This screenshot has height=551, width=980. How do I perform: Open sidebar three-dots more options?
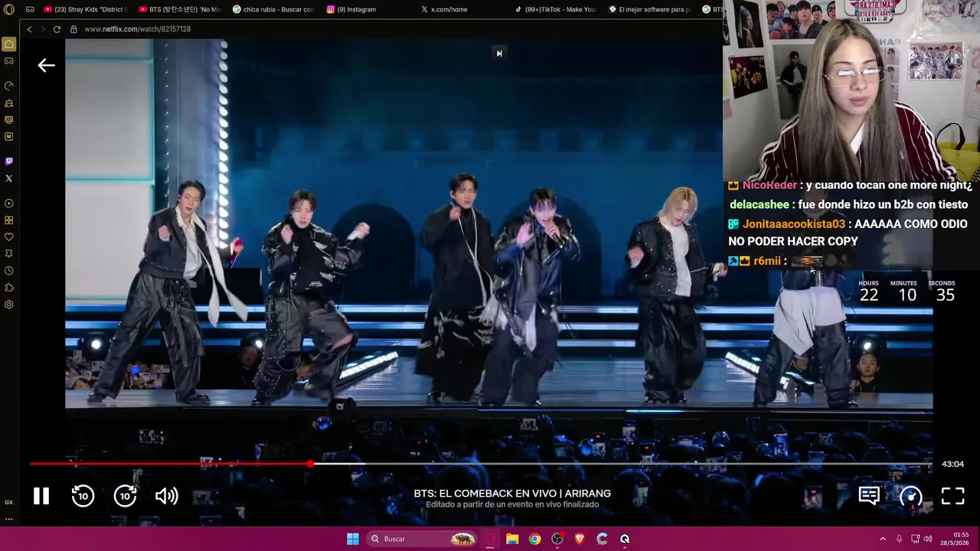[x=9, y=519]
